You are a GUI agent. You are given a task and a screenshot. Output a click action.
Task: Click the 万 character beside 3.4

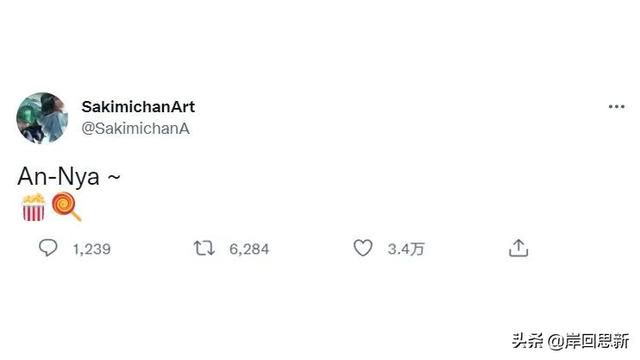[417, 249]
